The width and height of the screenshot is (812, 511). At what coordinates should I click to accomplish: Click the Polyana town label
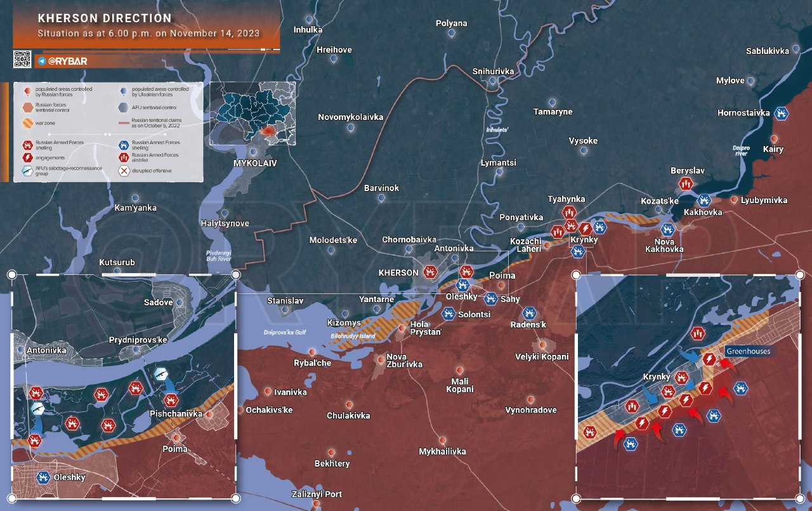coord(451,23)
